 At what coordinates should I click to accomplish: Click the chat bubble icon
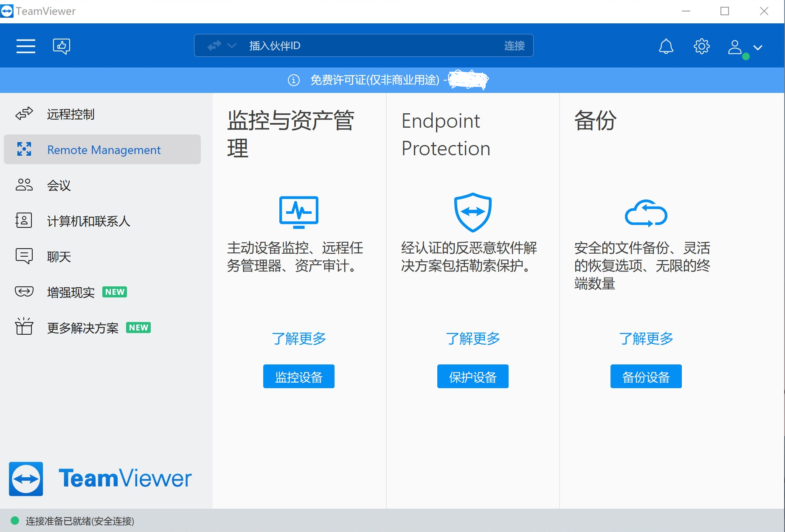(24, 256)
